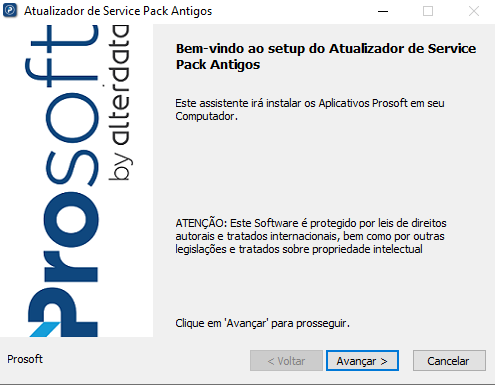Click the window title 'Atualizador de Service Pack Antigos'
The width and height of the screenshot is (495, 385).
[118, 11]
